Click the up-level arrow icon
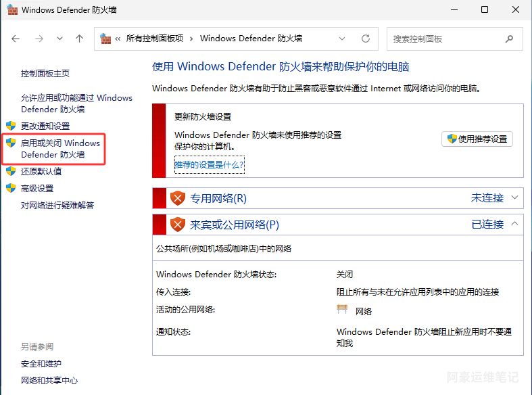Screen dimensions: 532x395 coord(79,39)
